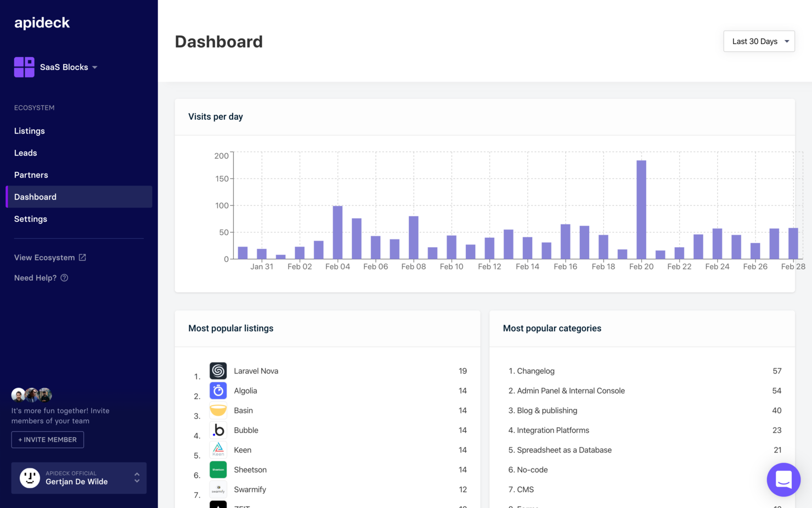812x508 pixels.
Task: Click the Sheetson listing icon
Action: click(x=218, y=470)
